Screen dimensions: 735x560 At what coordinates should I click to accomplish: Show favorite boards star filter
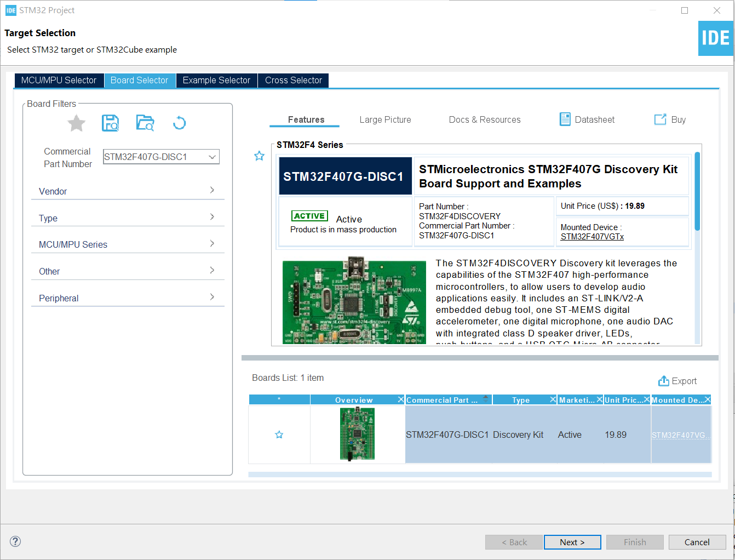coord(77,123)
